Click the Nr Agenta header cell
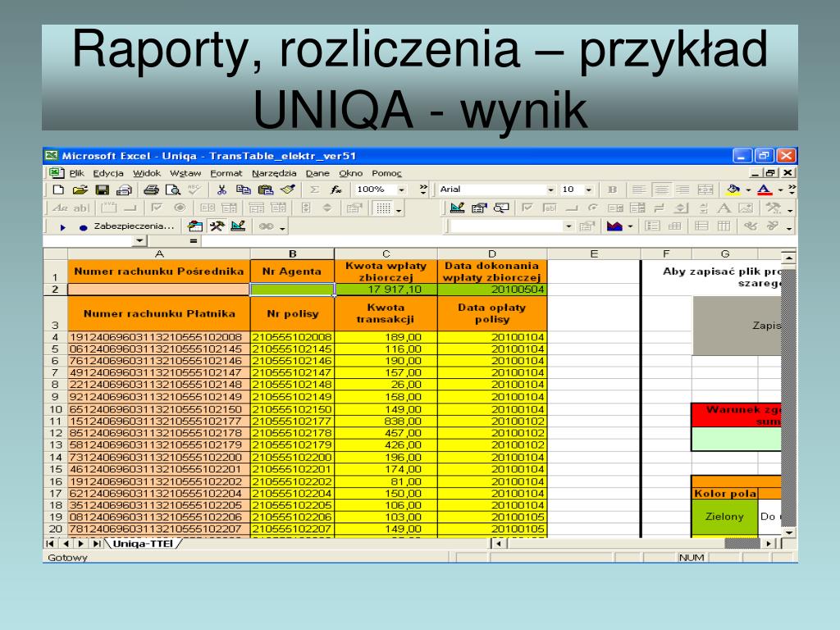Screen dimensions: 840x630 (292, 272)
